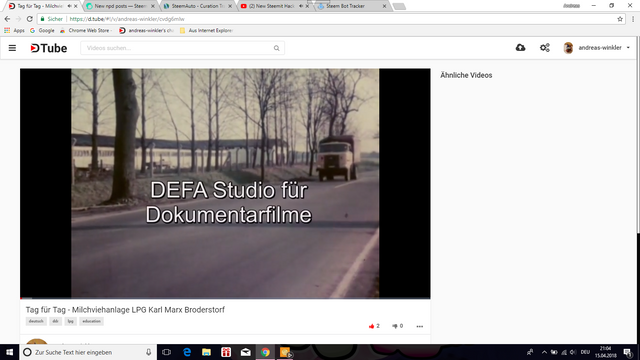640x360 pixels.
Task: Select the education tag
Action: click(x=91, y=321)
